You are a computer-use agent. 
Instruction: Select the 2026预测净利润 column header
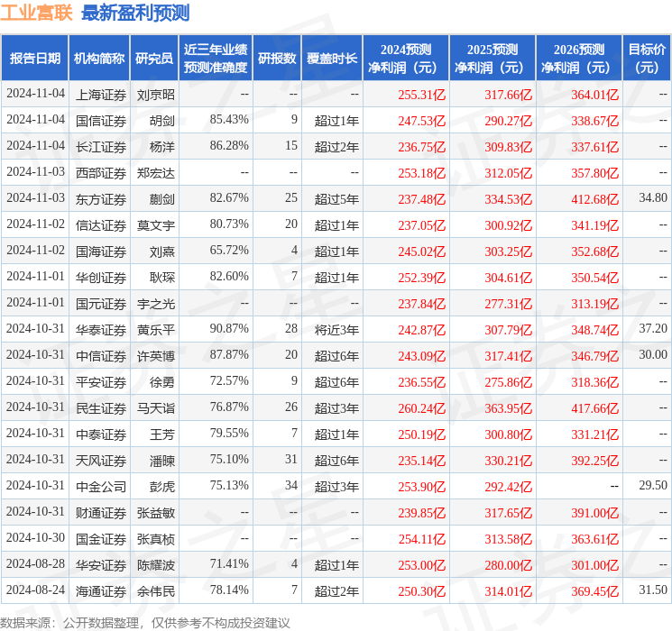(578, 59)
